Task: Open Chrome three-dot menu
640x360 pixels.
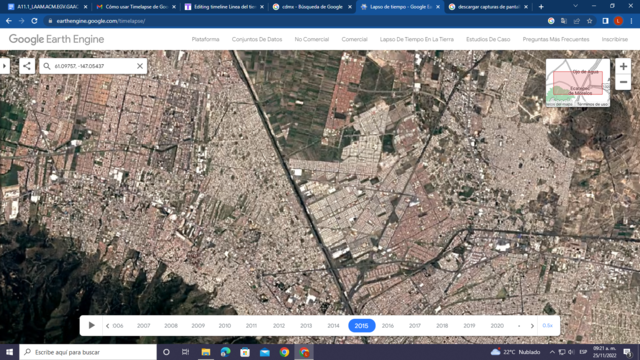Action: (631, 21)
